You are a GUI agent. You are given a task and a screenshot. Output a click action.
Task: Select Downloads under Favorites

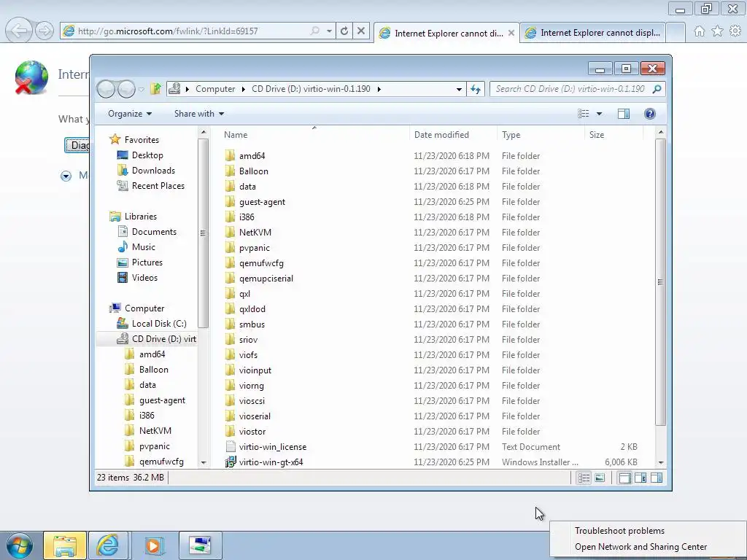coord(153,171)
